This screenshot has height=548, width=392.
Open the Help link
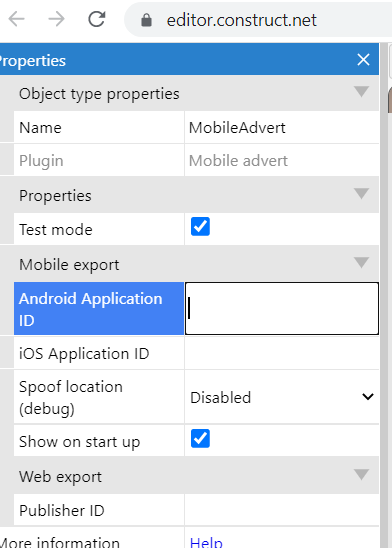(x=206, y=542)
